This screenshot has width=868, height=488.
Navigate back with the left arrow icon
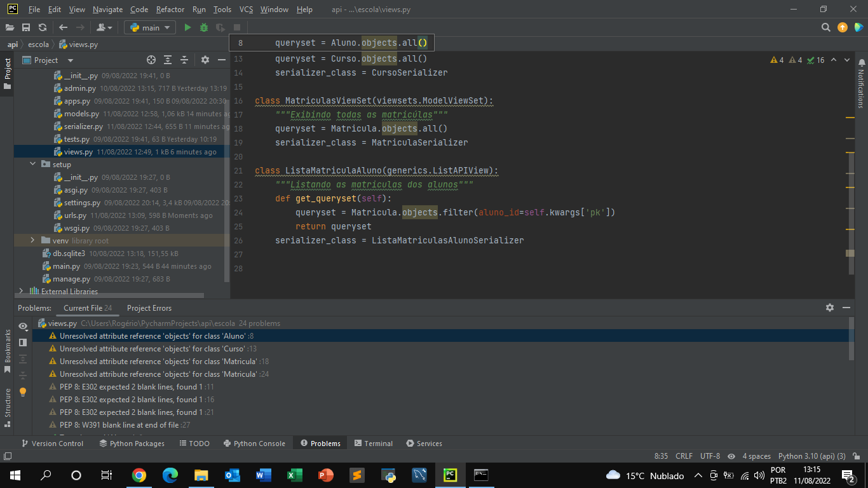63,27
